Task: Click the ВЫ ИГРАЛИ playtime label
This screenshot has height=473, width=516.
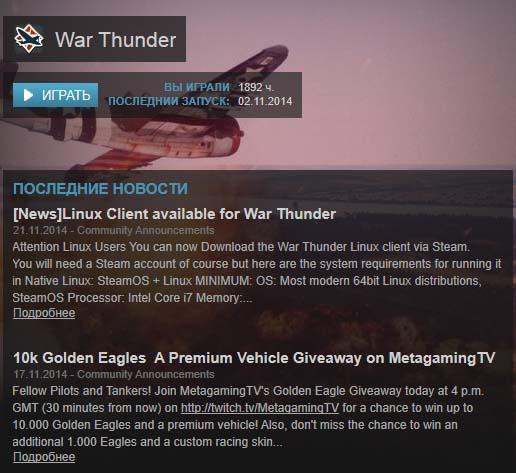Action: (x=197, y=87)
